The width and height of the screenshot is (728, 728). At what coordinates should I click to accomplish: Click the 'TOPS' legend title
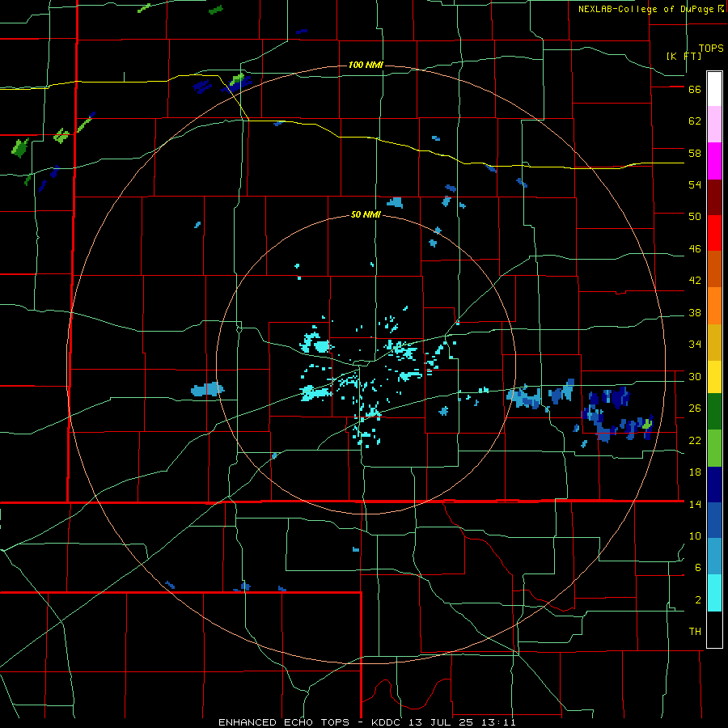coord(711,49)
